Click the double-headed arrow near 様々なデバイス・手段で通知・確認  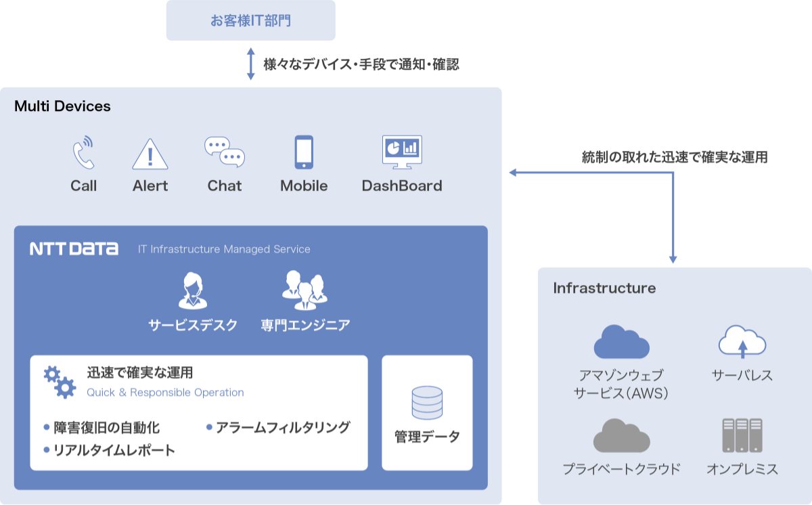(x=250, y=62)
